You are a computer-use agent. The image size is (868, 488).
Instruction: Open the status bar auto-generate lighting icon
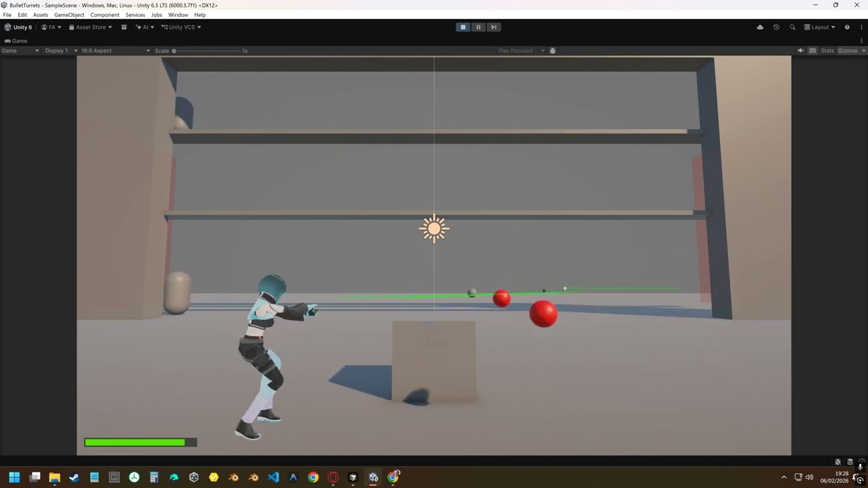(x=838, y=462)
